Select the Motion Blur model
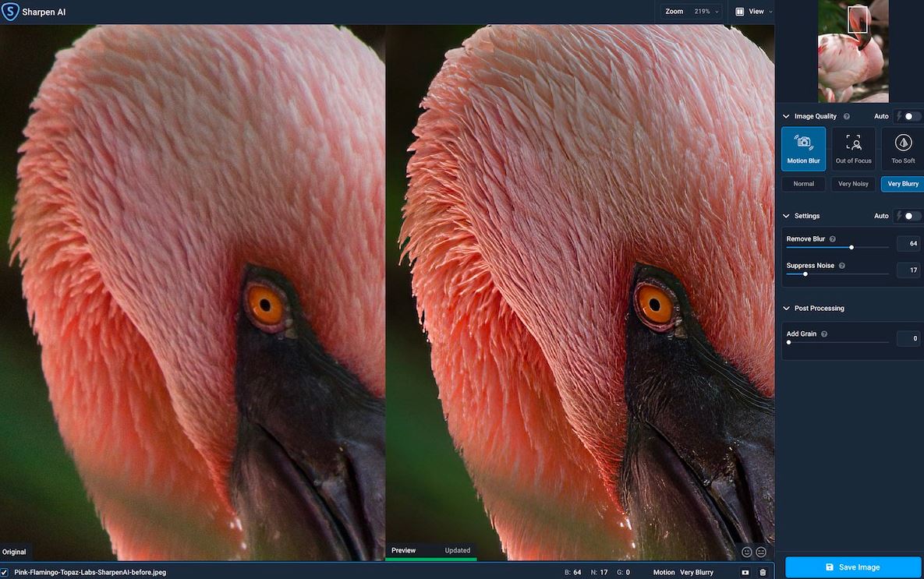Screen dimensions: 924x579 (803, 149)
